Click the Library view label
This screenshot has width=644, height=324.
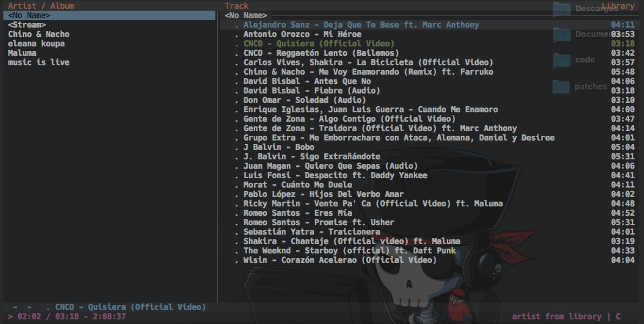pos(618,6)
